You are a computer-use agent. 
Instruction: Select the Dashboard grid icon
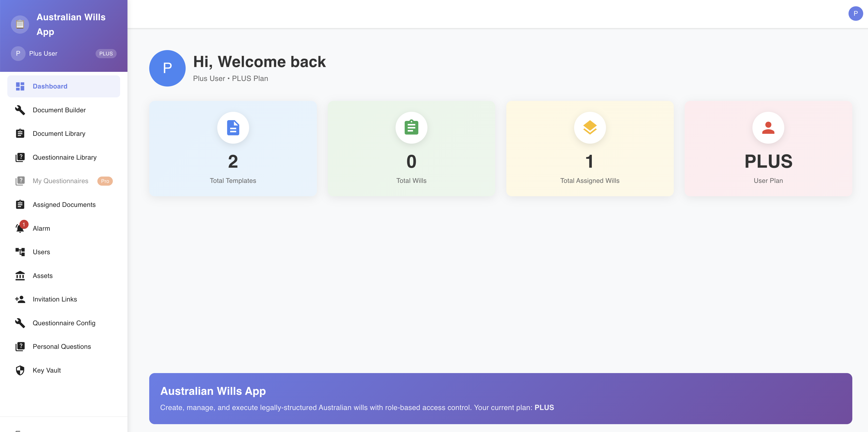pyautogui.click(x=20, y=86)
